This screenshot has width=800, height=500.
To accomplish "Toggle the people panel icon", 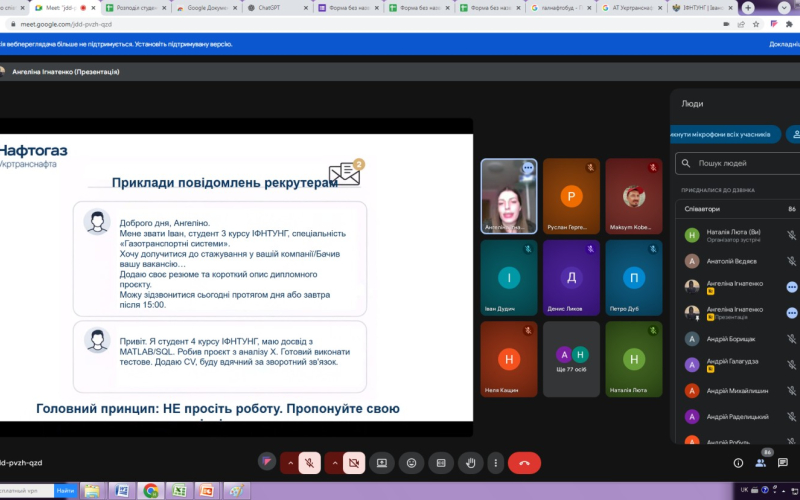I will coord(761,463).
